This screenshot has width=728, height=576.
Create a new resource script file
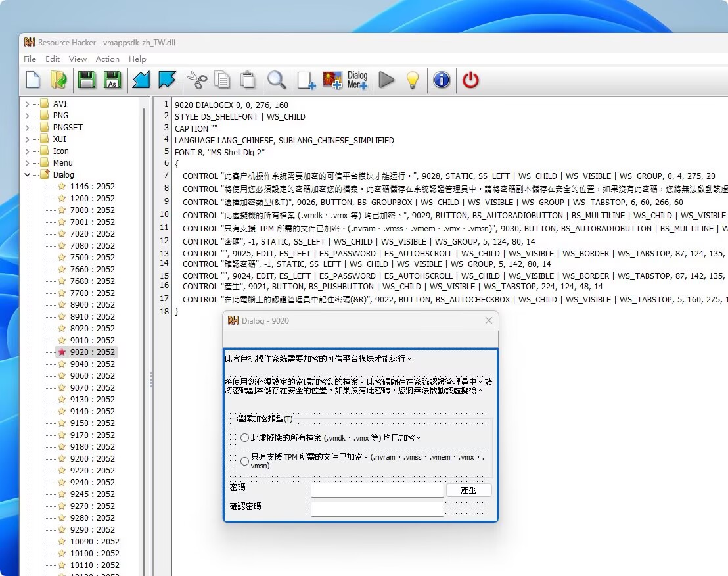pyautogui.click(x=32, y=80)
